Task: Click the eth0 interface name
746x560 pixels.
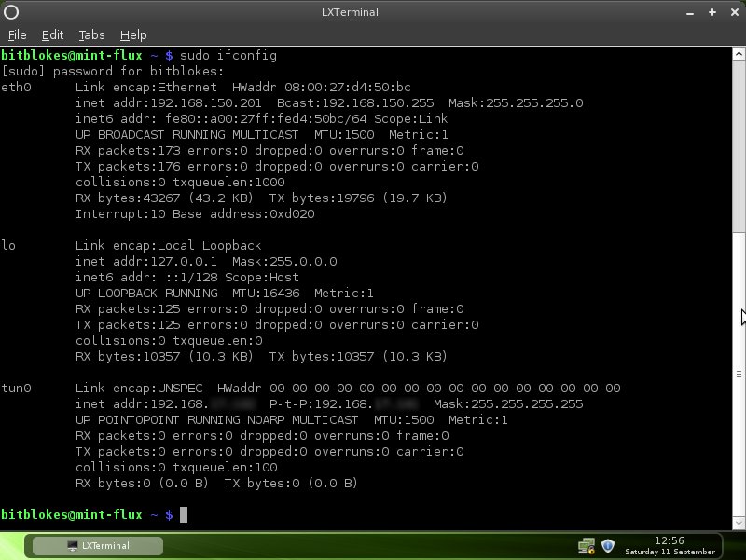Action: pos(16,88)
